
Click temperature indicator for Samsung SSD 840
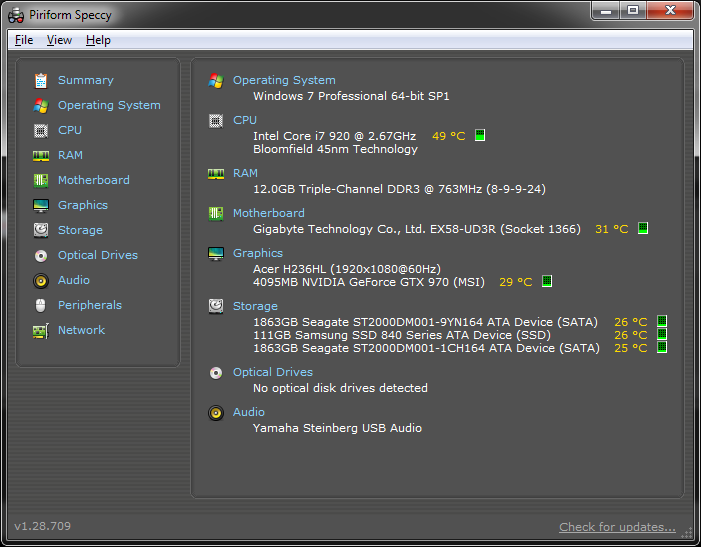coord(662,334)
